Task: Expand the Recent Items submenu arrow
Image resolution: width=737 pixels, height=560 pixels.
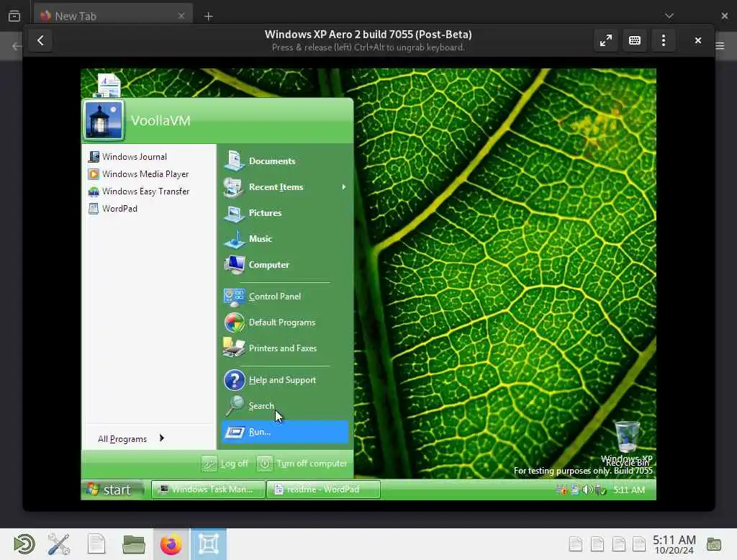Action: tap(343, 187)
